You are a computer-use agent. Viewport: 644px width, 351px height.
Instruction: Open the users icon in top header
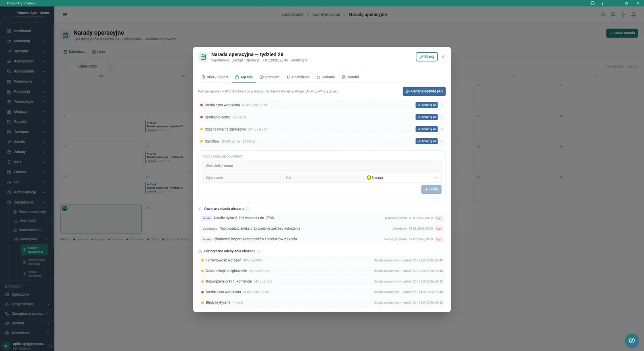[x=603, y=15]
